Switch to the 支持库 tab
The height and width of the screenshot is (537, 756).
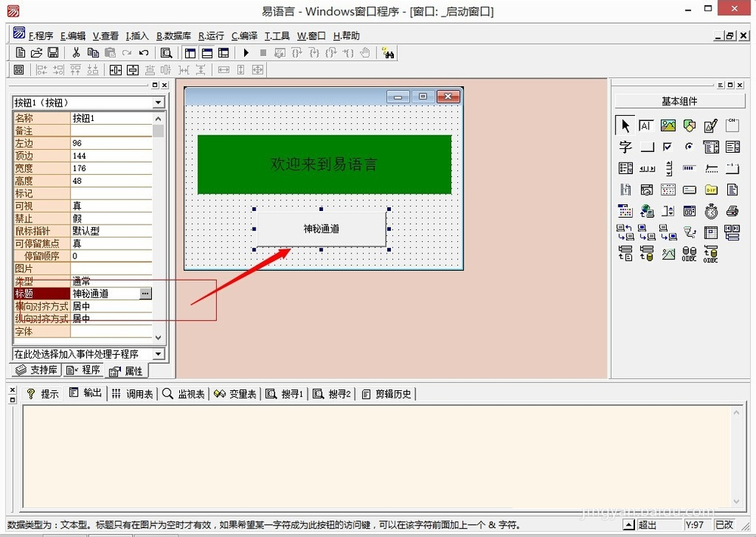click(x=37, y=371)
